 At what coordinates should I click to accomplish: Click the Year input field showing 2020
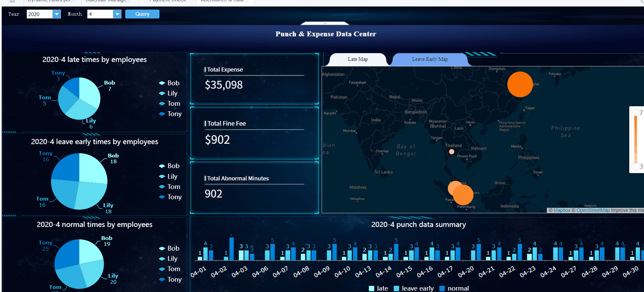tap(39, 14)
